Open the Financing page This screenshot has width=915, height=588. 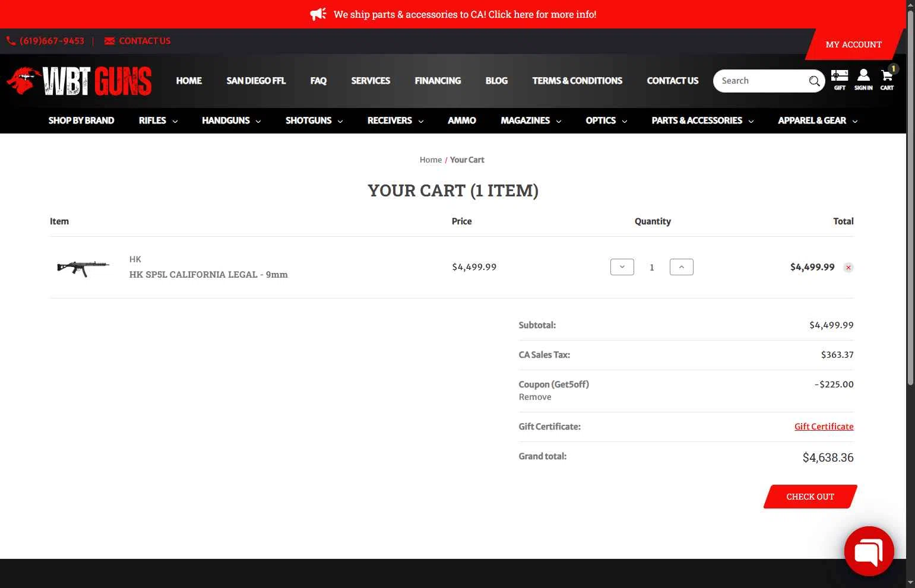click(x=438, y=81)
